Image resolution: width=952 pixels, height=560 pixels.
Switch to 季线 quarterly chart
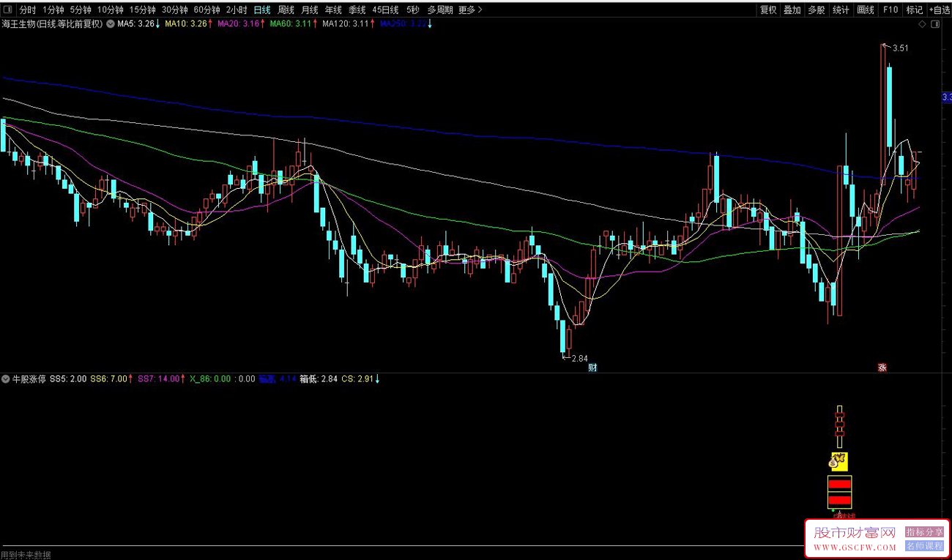click(x=357, y=10)
